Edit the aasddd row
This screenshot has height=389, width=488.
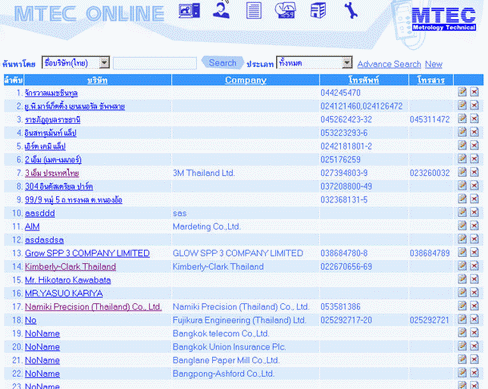tap(462, 212)
